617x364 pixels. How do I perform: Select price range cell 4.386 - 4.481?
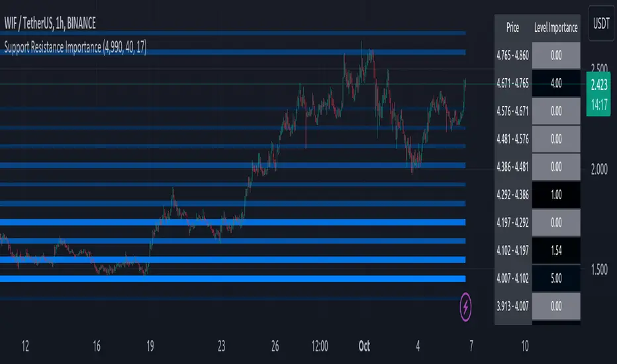(x=512, y=167)
